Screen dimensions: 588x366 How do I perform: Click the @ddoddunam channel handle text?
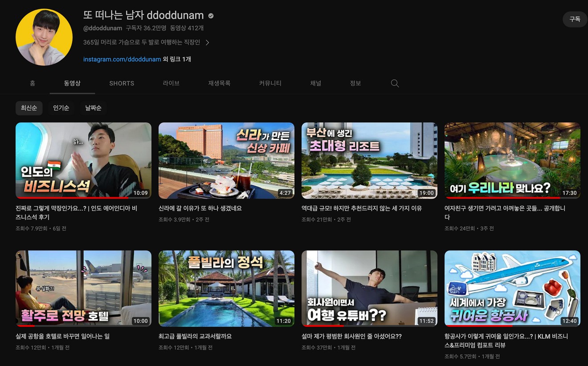click(x=102, y=28)
